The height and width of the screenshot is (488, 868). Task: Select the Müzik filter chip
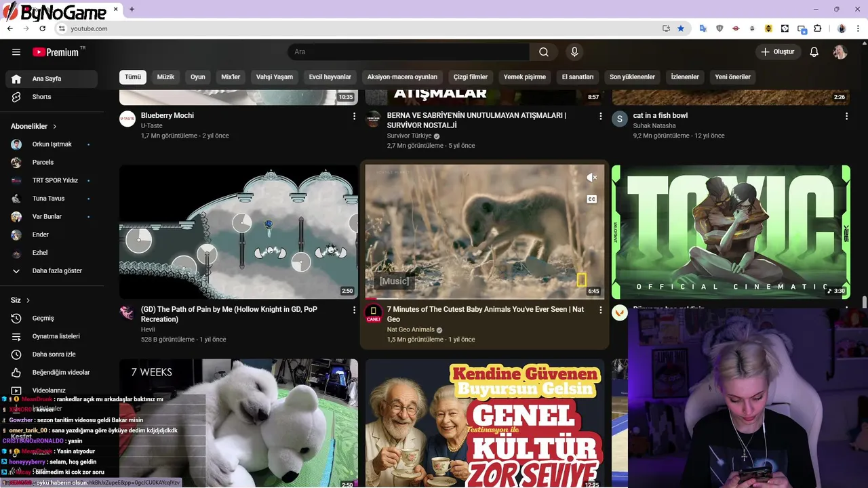(165, 77)
